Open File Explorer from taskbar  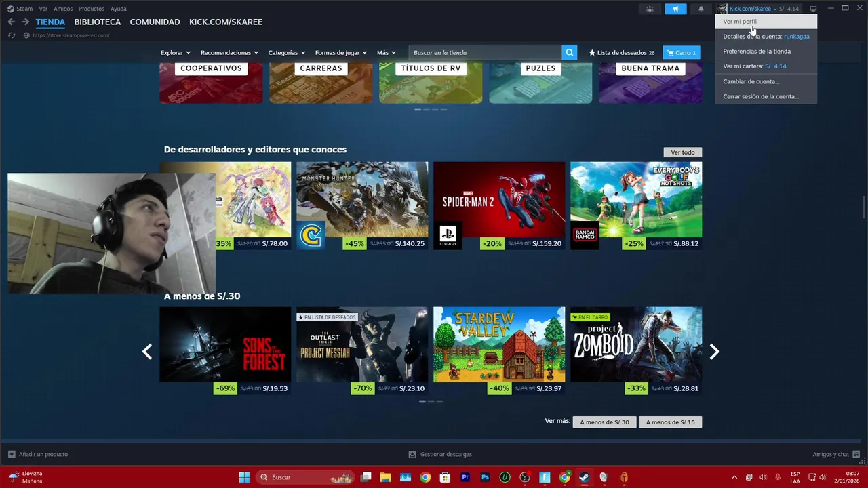[x=385, y=477]
